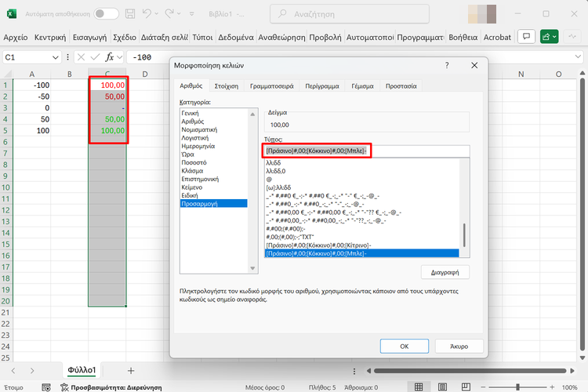Open the Προβολή ribbon tab
The image size is (588, 392).
point(325,37)
